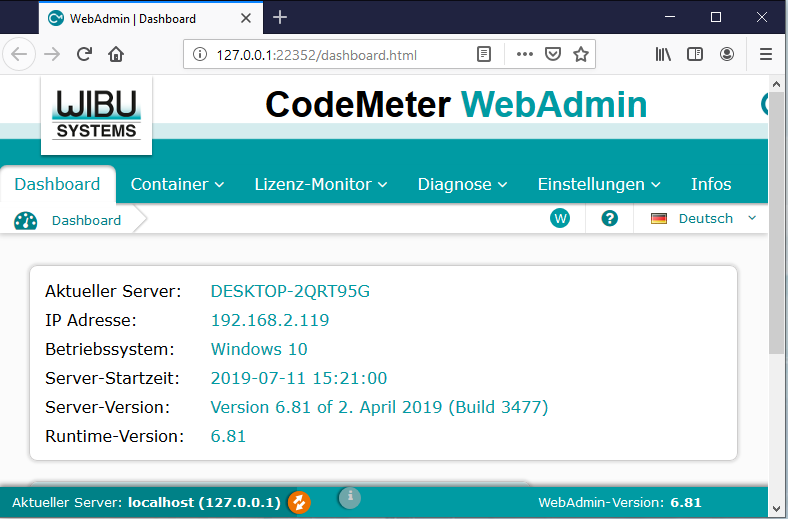Click the German flag icon
Image resolution: width=788 pixels, height=519 pixels.
[659, 219]
